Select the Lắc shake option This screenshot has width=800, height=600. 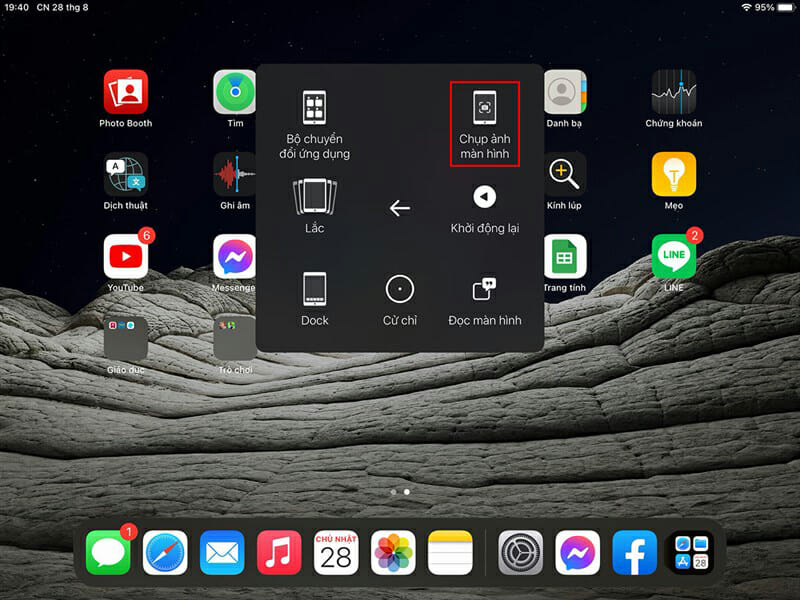(314, 206)
